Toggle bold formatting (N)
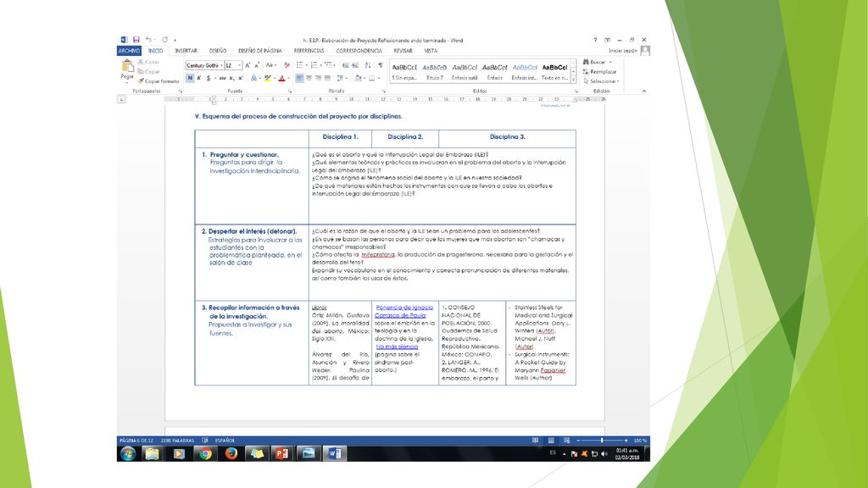The width and height of the screenshot is (868, 488). [190, 79]
